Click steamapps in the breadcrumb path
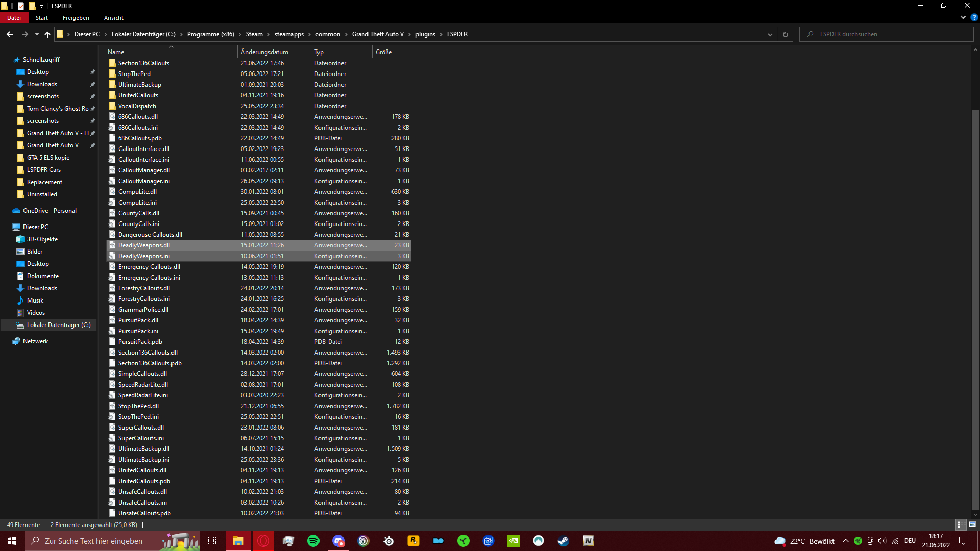980x551 pixels. pos(289,34)
